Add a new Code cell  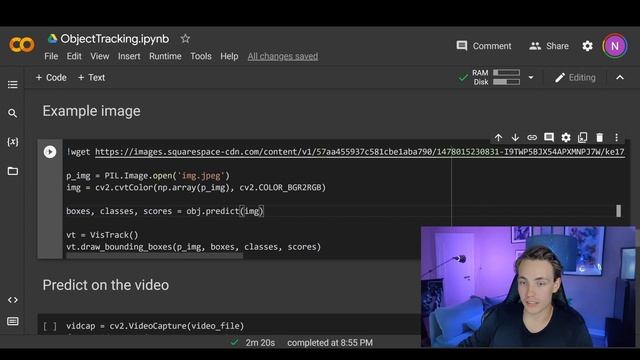(51, 78)
